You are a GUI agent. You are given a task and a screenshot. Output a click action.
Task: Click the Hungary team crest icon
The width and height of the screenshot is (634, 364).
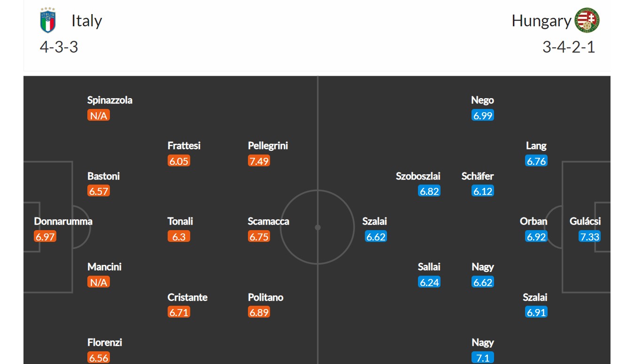coord(588,21)
